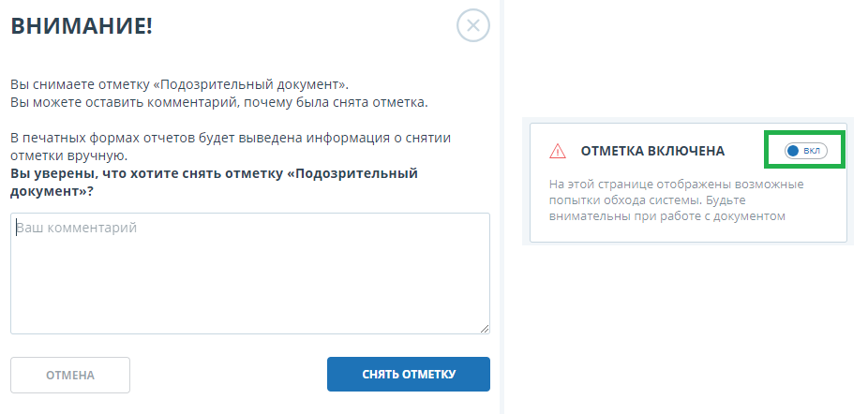Confirm with the СНЯТЬ ОТМЕТКУ button
Viewport: 868px width, 414px height.
pos(408,375)
